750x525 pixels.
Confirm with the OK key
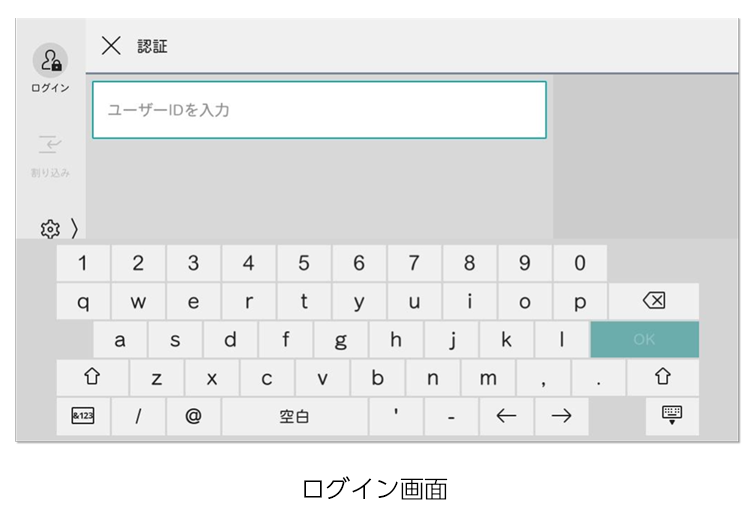point(644,339)
